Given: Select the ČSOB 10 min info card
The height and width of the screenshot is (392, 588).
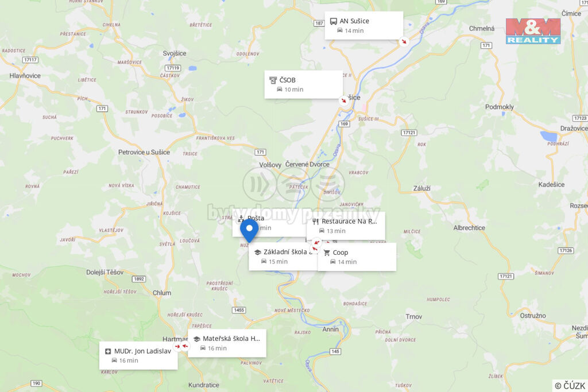Looking at the screenshot, I should pos(303,85).
